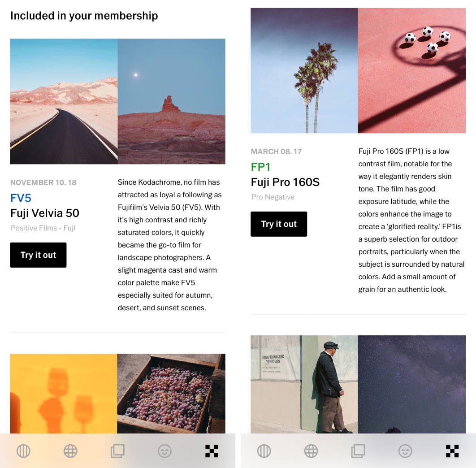Open the Studio stacked-squares icon on the left screen
The height and width of the screenshot is (468, 476).
pyautogui.click(x=117, y=451)
